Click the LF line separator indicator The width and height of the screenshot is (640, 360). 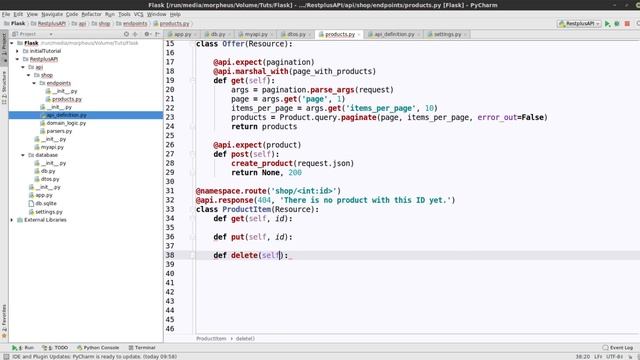click(598, 357)
